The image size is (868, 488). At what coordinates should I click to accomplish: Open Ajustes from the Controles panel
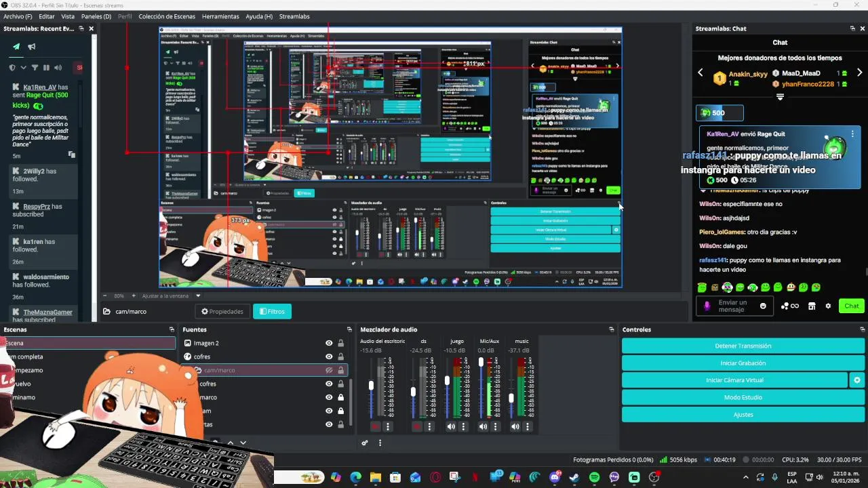point(743,414)
